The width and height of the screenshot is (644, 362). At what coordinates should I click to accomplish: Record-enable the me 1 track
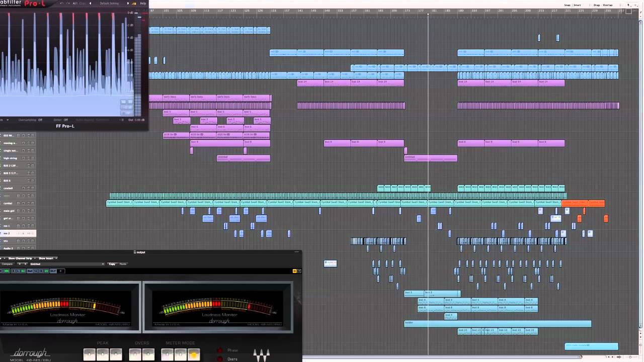pyautogui.click(x=23, y=226)
